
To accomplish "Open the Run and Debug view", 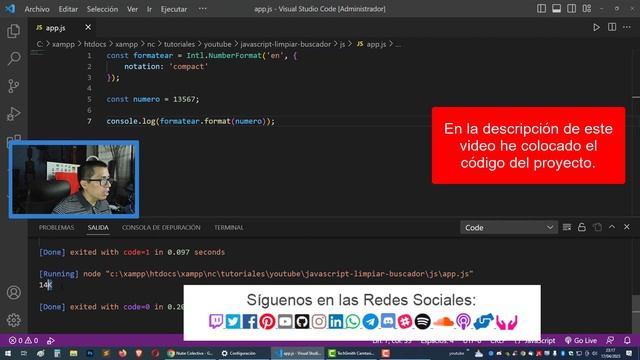I will coord(13,114).
